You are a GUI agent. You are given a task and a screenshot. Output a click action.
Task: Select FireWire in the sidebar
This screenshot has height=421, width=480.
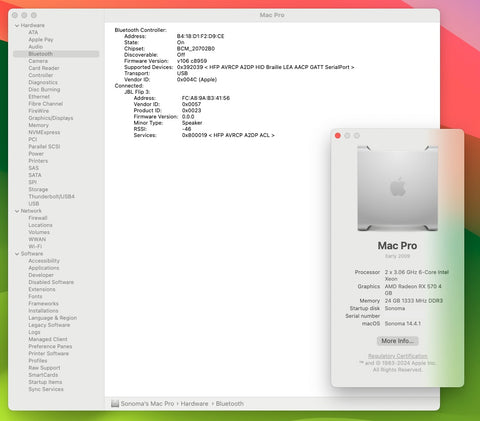tap(39, 111)
